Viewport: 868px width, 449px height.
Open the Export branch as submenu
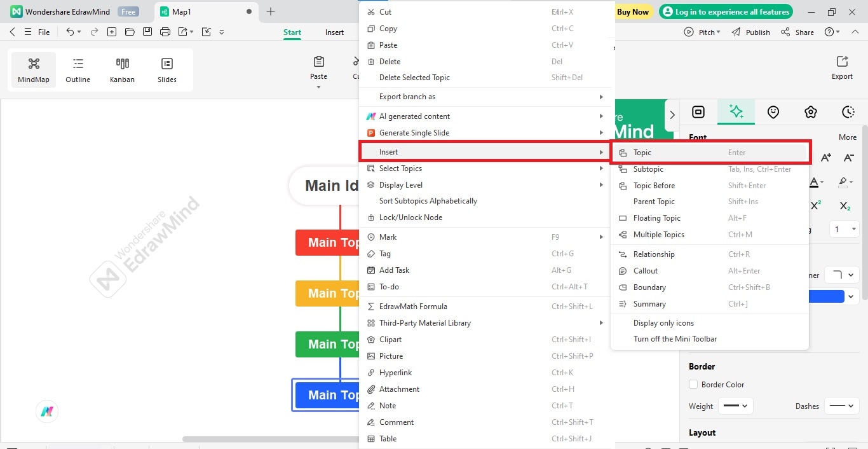486,97
